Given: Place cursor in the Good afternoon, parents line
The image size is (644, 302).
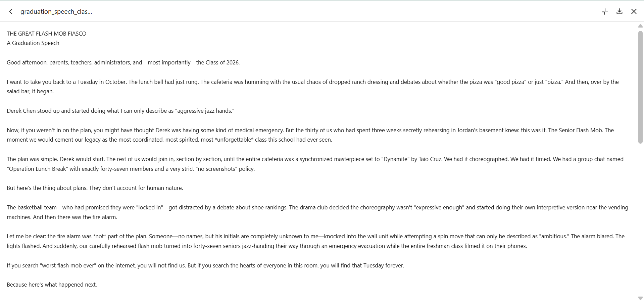Looking at the screenshot, I should click(x=123, y=62).
